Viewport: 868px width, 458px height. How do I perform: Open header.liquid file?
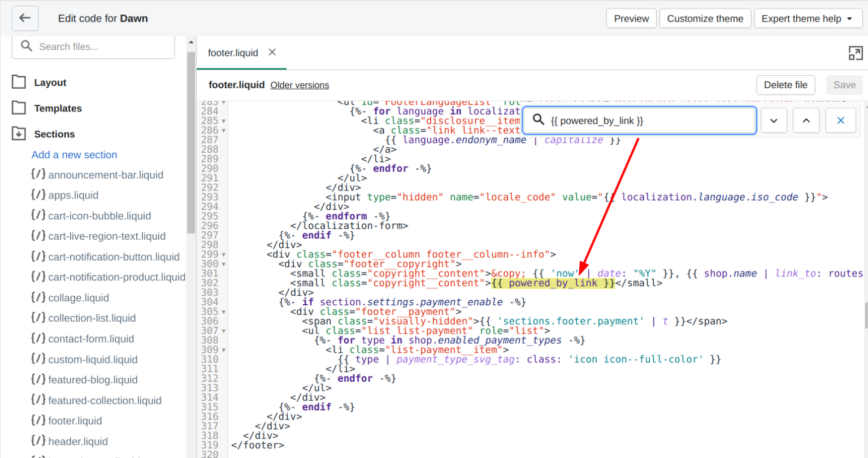pyautogui.click(x=77, y=441)
